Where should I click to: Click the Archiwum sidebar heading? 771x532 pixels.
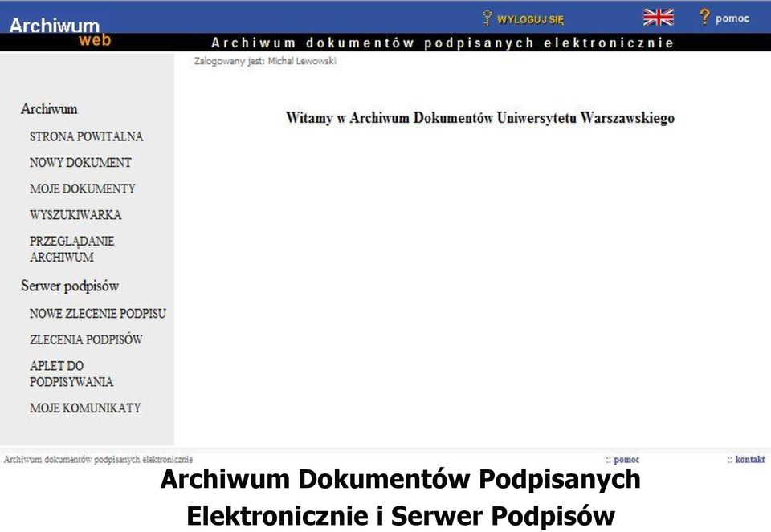point(49,108)
